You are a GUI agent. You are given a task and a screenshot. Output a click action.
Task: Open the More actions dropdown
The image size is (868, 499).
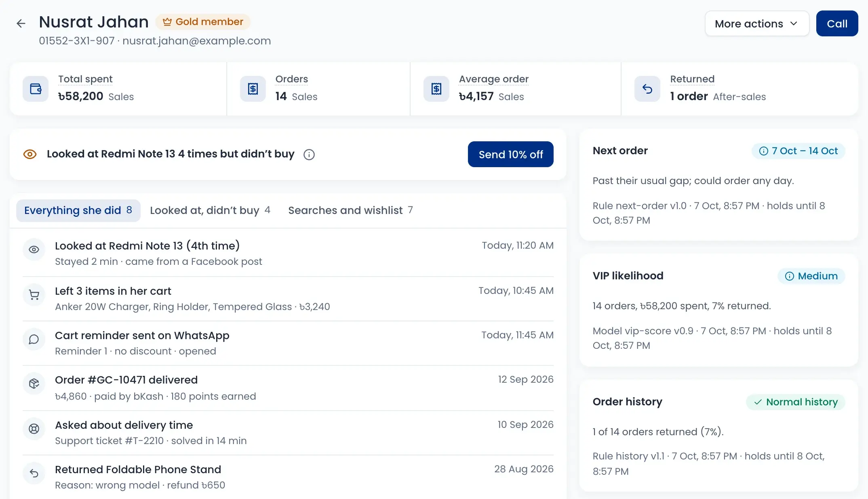pyautogui.click(x=757, y=23)
